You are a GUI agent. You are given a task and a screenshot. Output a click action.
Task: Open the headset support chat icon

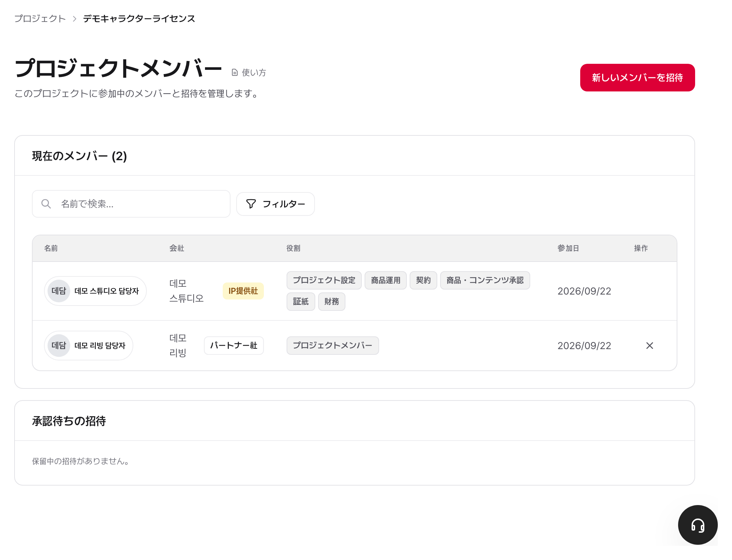698,525
